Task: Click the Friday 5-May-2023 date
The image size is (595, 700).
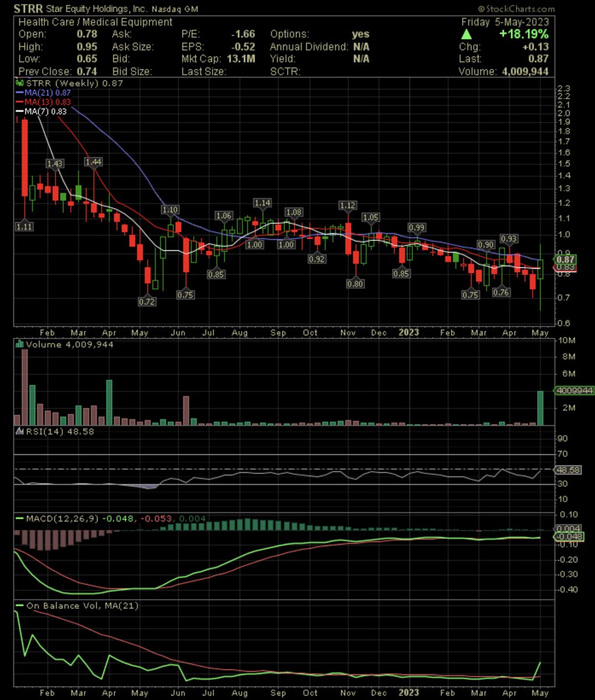Action: coord(505,22)
